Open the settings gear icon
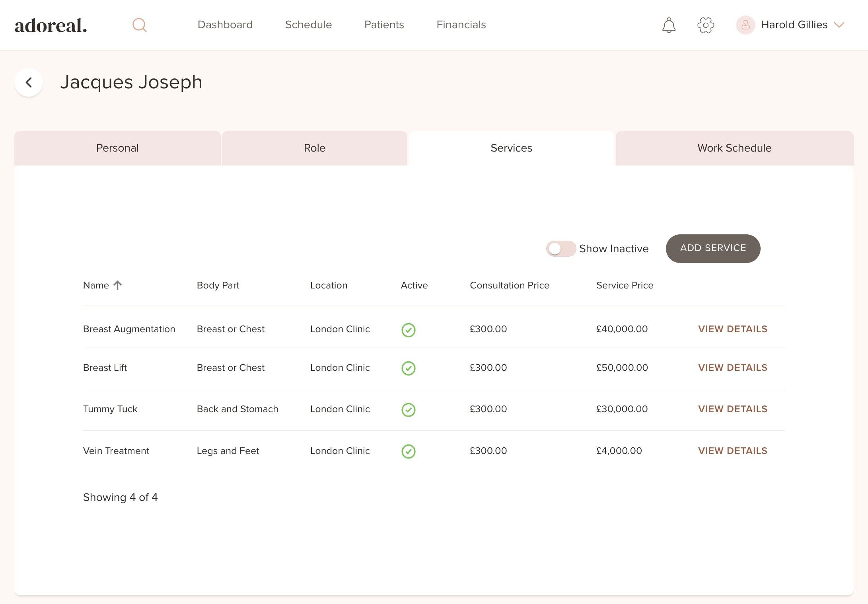868x604 pixels. click(x=706, y=25)
